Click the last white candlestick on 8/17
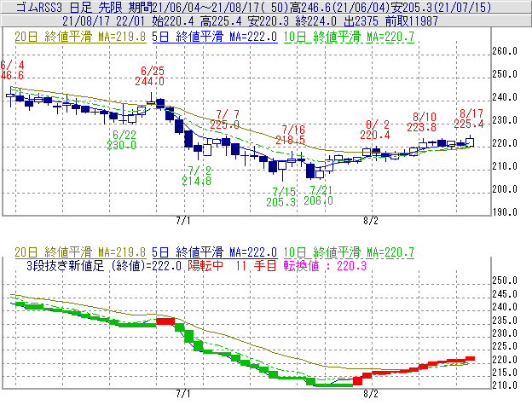 (x=470, y=142)
